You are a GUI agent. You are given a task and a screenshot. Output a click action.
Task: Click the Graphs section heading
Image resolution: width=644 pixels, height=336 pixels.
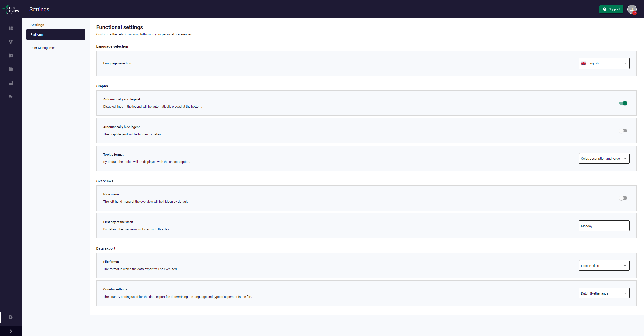click(102, 86)
